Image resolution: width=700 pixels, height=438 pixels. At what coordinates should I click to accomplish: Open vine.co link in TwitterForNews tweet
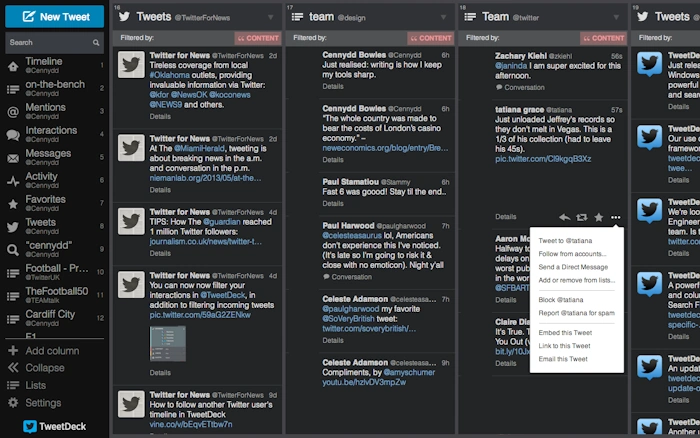click(x=191, y=424)
